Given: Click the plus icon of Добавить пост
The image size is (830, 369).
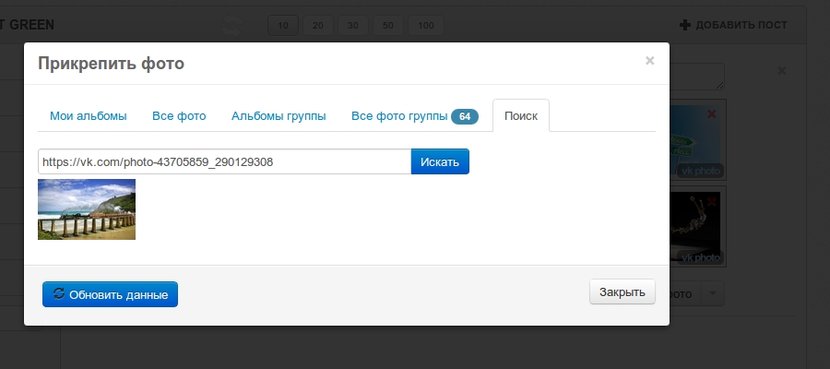Looking at the screenshot, I should coord(685,25).
